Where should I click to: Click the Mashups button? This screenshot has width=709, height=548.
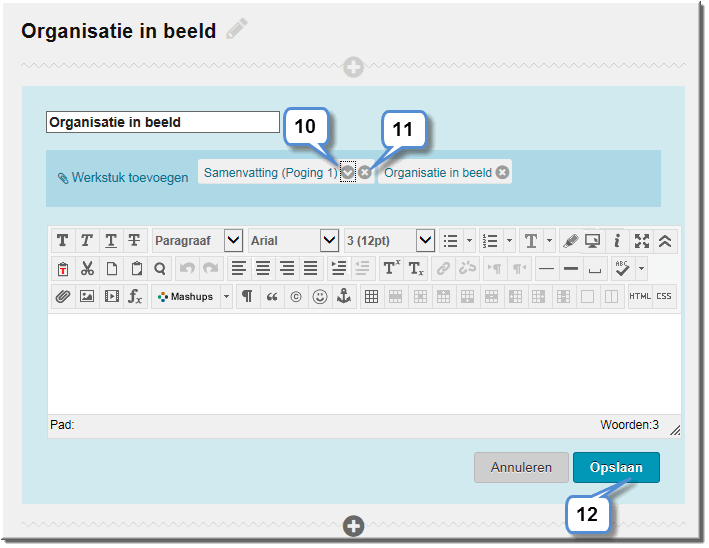click(x=186, y=297)
